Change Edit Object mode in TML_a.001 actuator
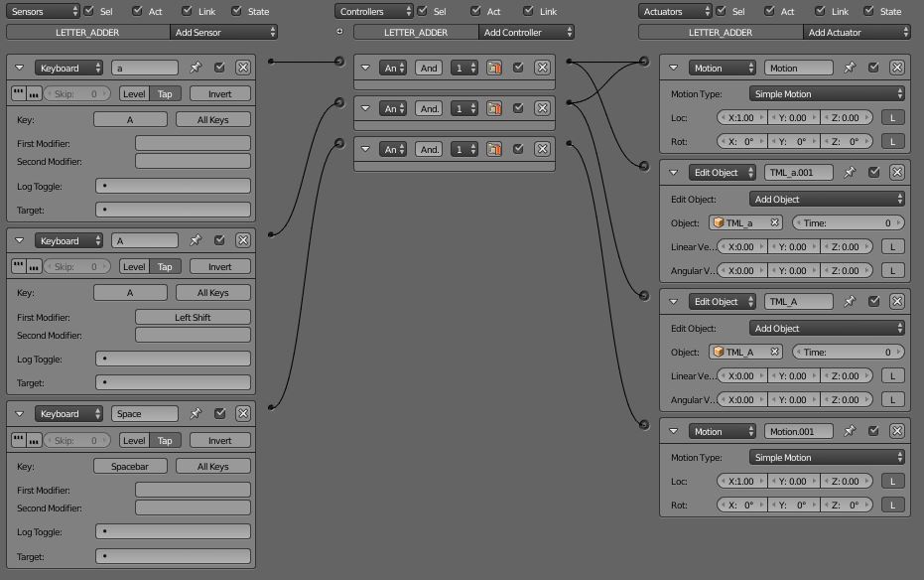The width and height of the screenshot is (924, 580). (x=827, y=200)
